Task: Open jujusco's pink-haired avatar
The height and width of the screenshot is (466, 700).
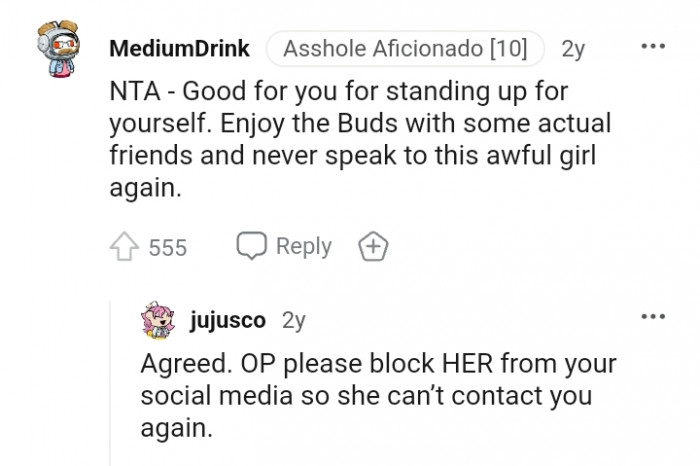Action: [157, 320]
